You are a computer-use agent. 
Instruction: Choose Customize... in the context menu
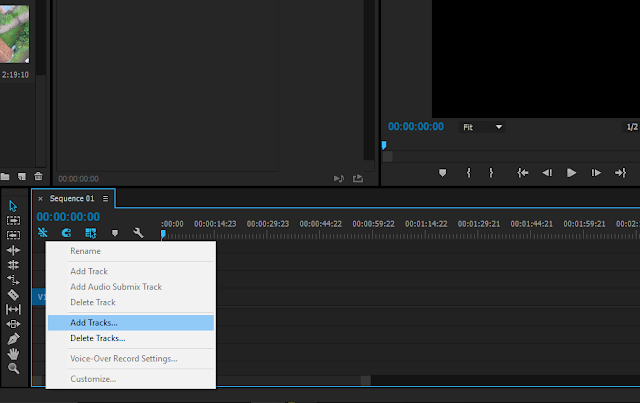(131, 379)
